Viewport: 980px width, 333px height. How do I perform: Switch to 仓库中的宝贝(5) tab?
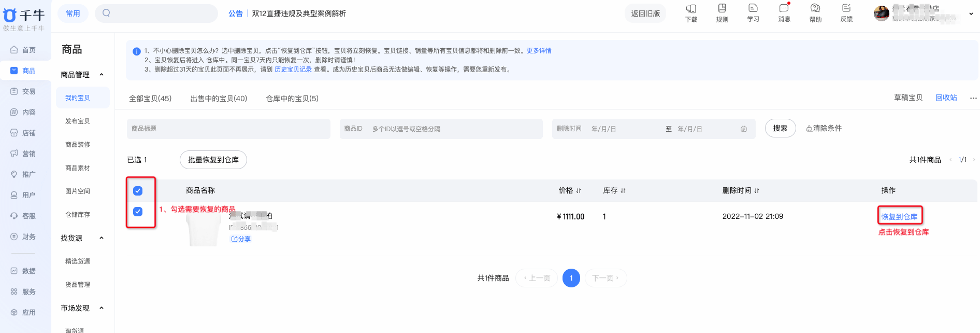tap(292, 99)
